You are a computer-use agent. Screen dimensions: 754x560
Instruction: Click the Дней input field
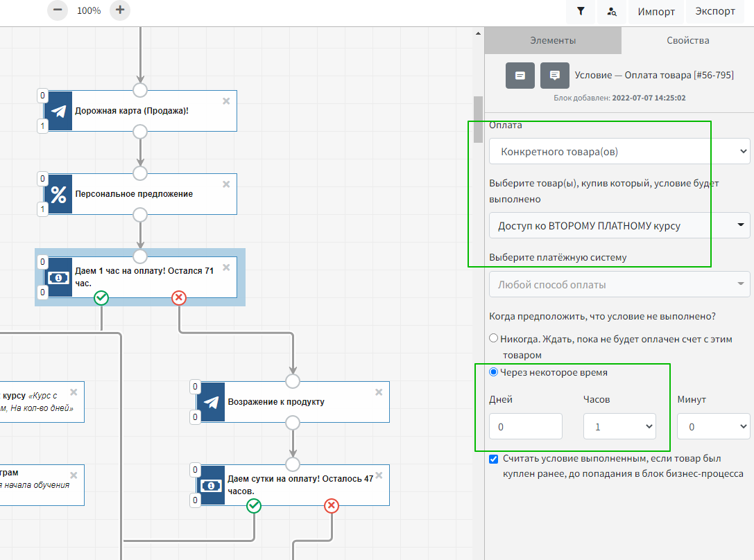coord(525,427)
